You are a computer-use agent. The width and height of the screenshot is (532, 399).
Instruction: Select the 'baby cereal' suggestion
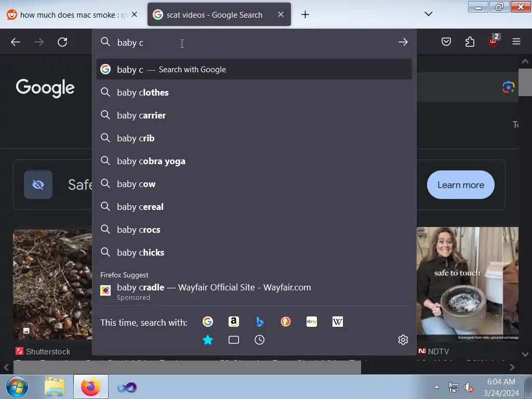(254, 207)
